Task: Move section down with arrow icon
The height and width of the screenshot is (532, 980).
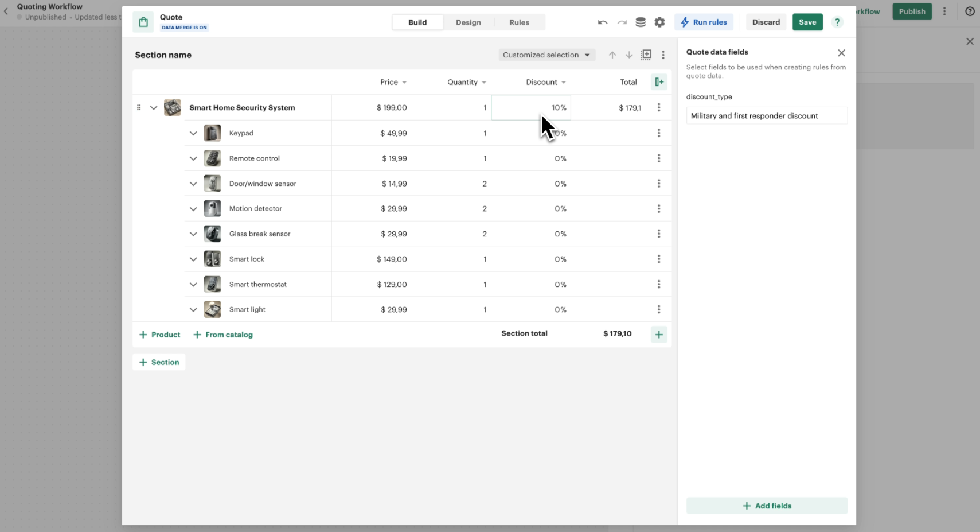Action: [x=629, y=55]
